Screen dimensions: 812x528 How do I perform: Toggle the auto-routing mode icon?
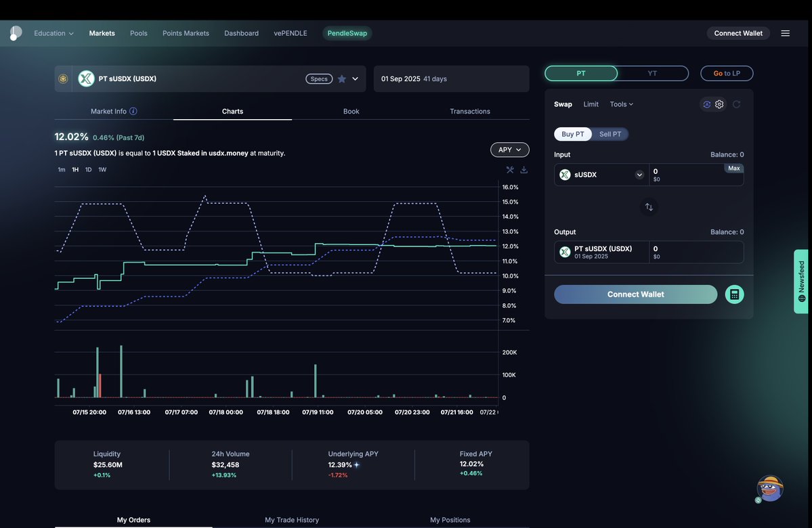click(706, 104)
